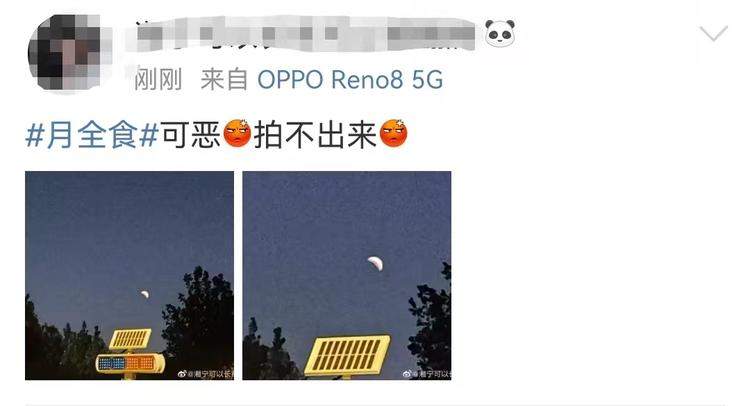Open the #月全食# hashtag topic
750x406 pixels.
coord(91,135)
